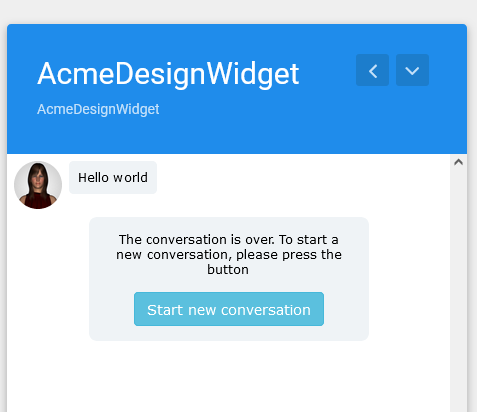Click the word "button" in the notice message
Image resolution: width=477 pixels, height=412 pixels.
pos(228,269)
